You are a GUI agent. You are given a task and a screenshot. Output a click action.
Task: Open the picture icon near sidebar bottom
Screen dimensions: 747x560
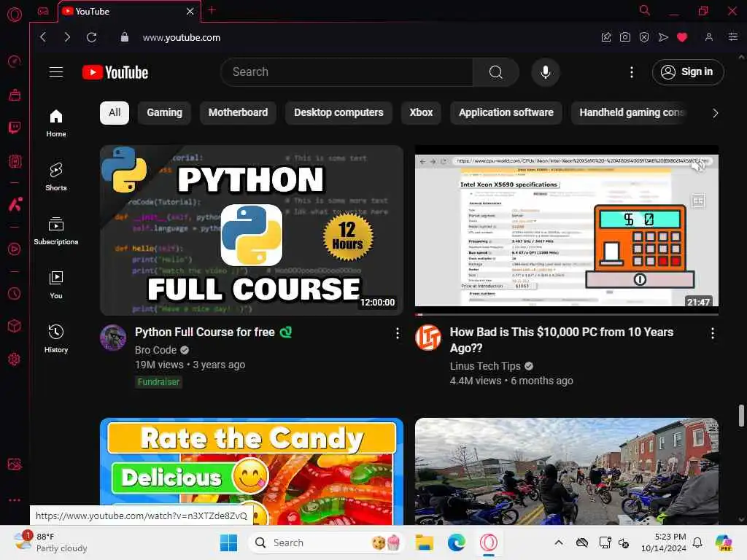(15, 464)
